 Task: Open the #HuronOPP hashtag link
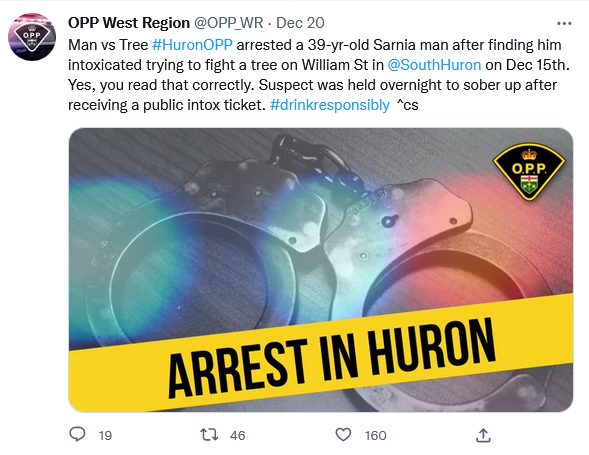[192, 45]
